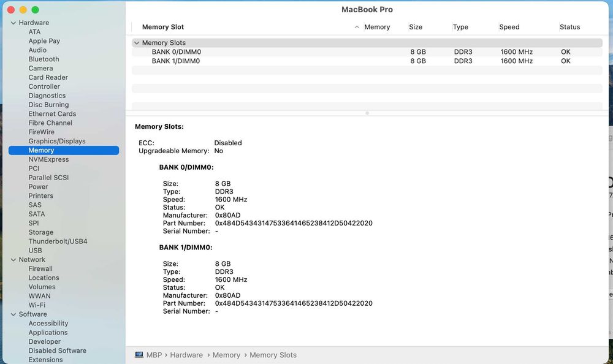Image resolution: width=613 pixels, height=364 pixels.
Task: Select USB in the sidebar
Action: tap(35, 251)
